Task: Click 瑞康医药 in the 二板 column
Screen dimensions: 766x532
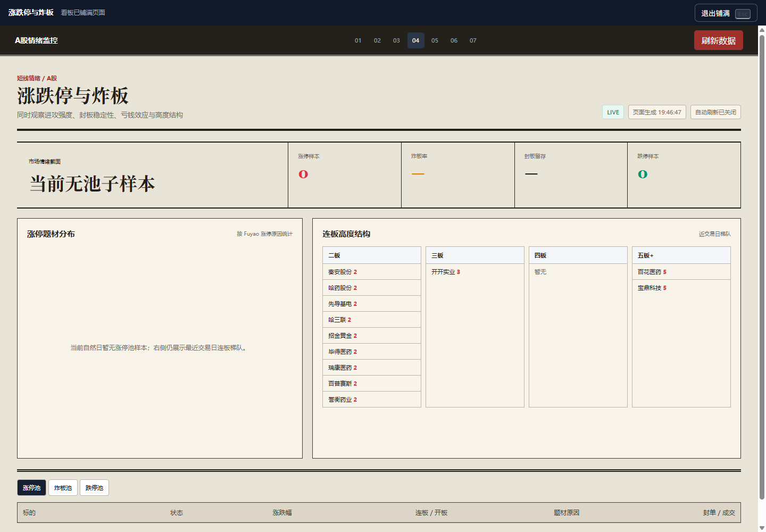Action: click(x=372, y=368)
